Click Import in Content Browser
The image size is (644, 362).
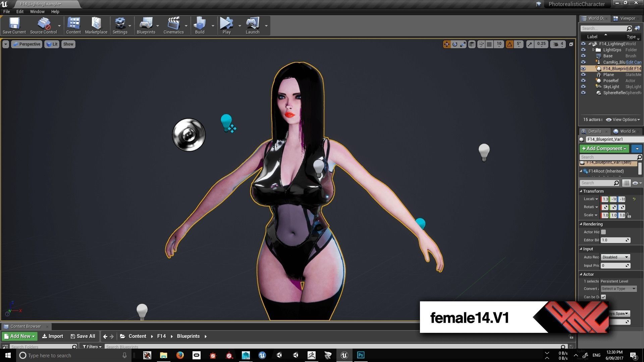(x=53, y=336)
